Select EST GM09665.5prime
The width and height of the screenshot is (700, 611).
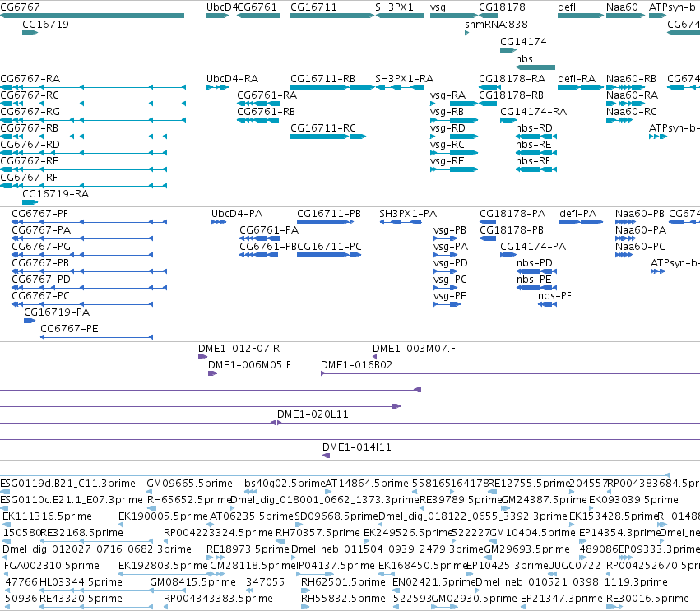pos(149,492)
